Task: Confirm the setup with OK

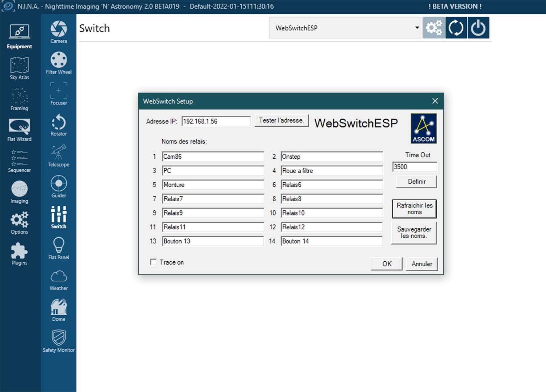Action: 387,264
